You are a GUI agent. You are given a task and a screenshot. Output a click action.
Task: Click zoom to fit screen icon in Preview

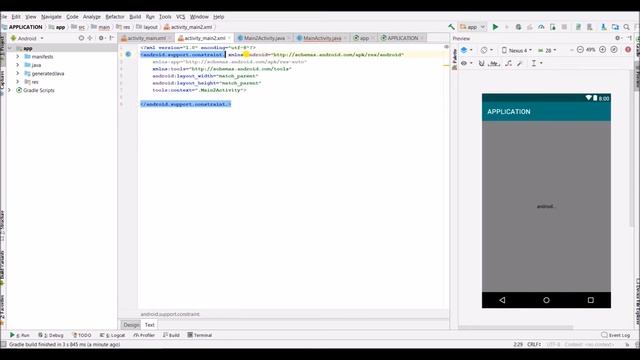coord(614,50)
